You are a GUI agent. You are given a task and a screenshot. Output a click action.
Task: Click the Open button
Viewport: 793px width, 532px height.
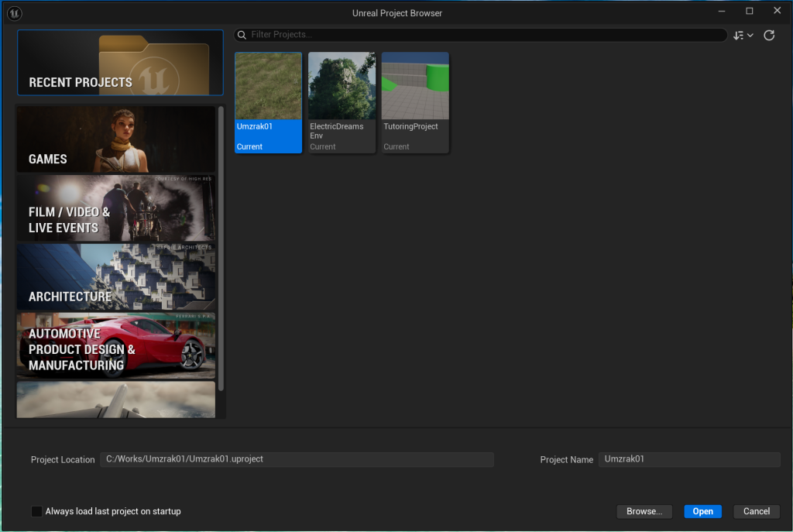coord(703,511)
